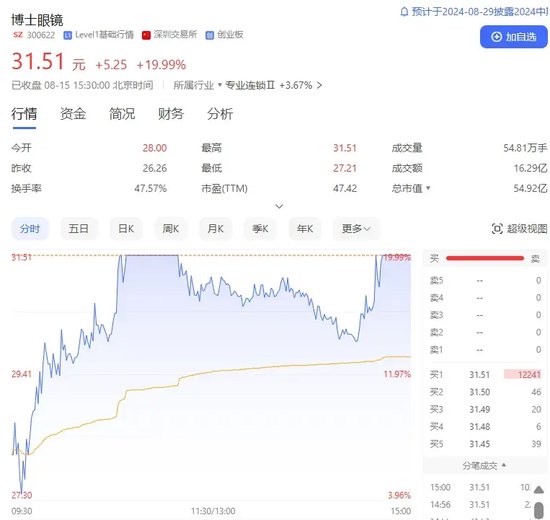Switch to the 资金 tab
This screenshot has width=550, height=520.
(x=73, y=114)
